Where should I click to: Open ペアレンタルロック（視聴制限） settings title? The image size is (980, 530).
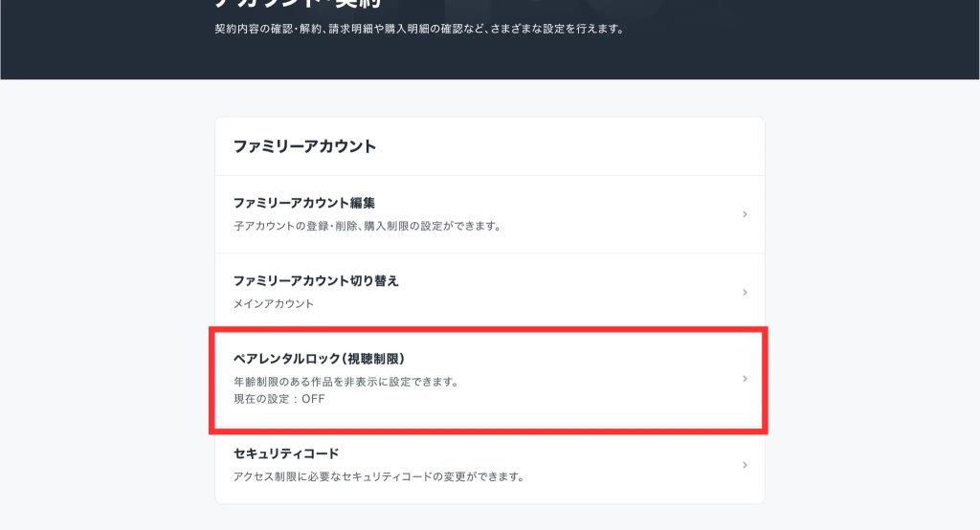tap(320, 359)
